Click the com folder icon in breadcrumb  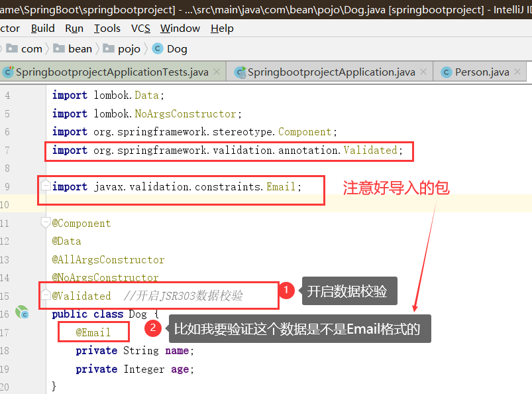click(x=12, y=48)
